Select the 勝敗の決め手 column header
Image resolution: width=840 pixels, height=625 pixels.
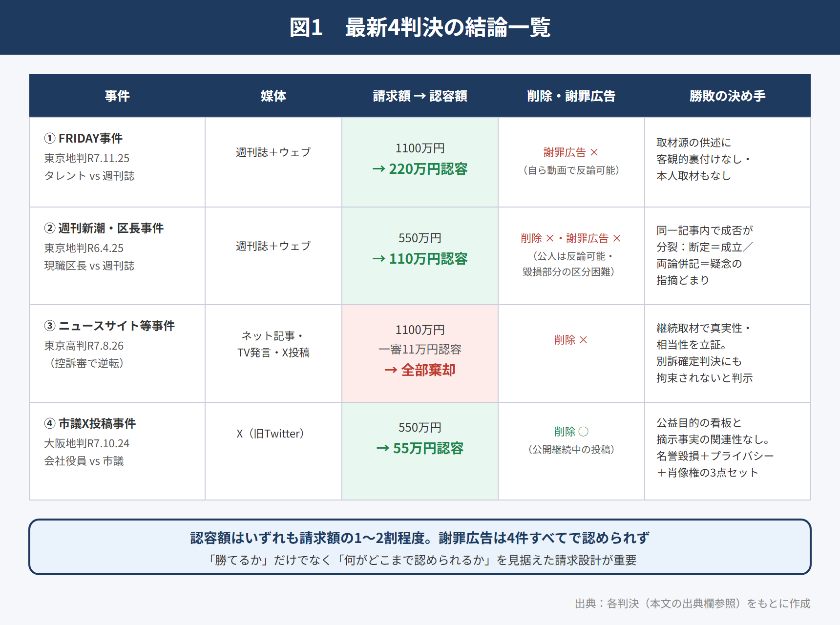click(x=728, y=96)
